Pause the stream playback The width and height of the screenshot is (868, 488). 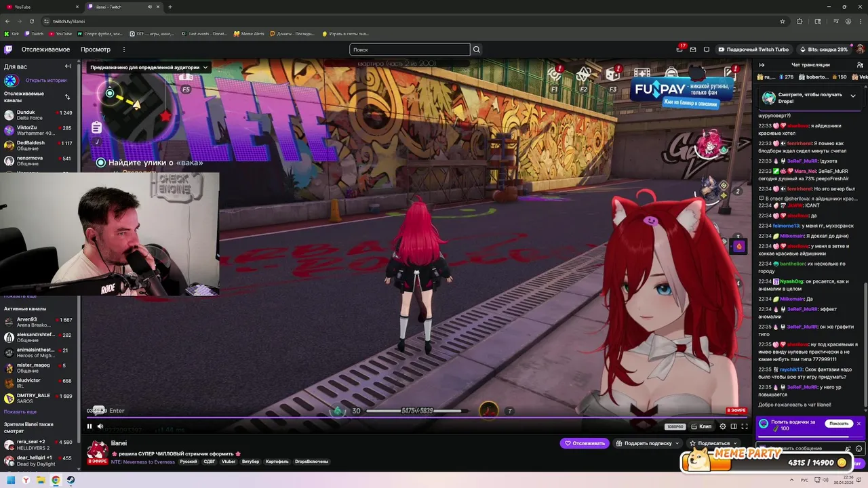tap(90, 426)
